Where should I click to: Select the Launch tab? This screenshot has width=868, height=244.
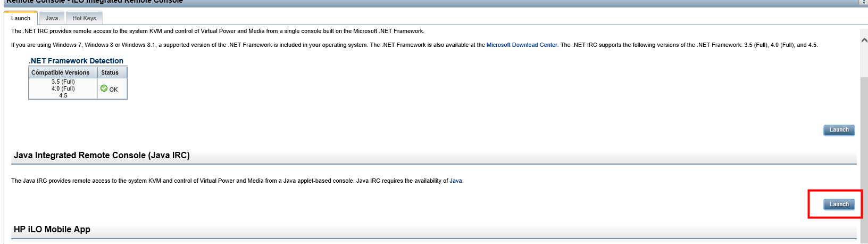pos(21,18)
